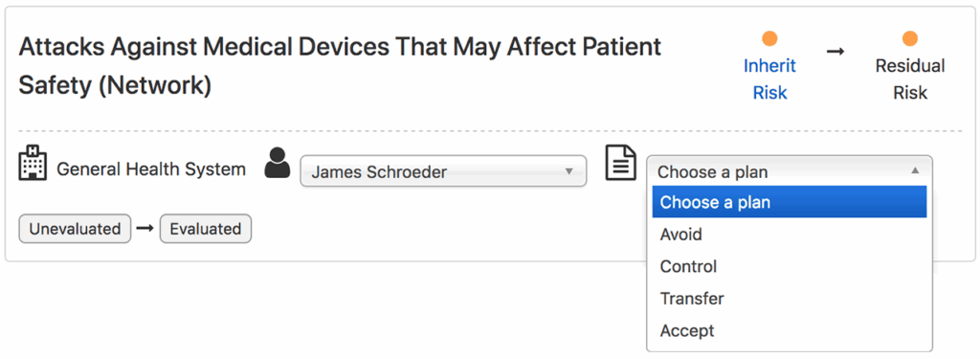Click the orange dot above Residual Risk
The image size is (980, 359).
909,39
